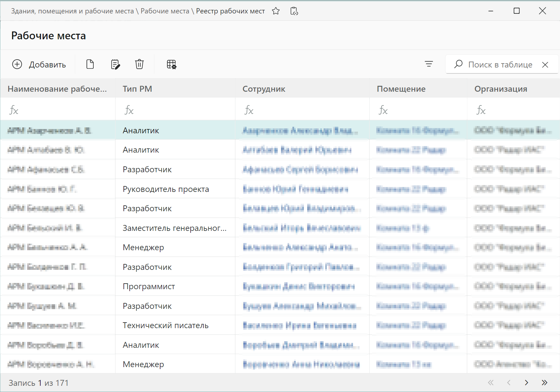
Task: Open fx filter under Помещение column
Action: tap(383, 110)
